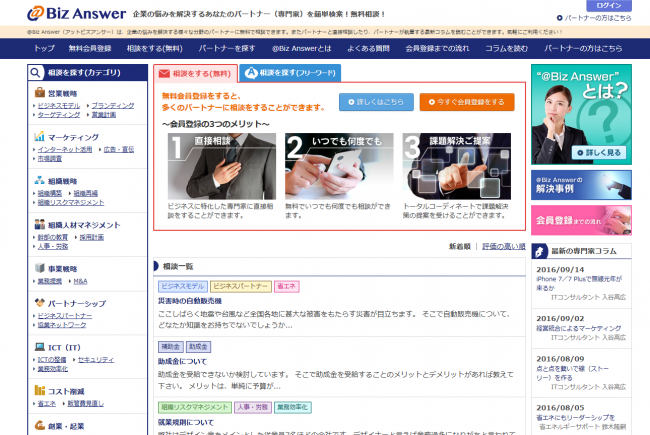The height and width of the screenshot is (435, 650).
Task: Open the 就業規則について consultation title
Action: click(x=186, y=422)
